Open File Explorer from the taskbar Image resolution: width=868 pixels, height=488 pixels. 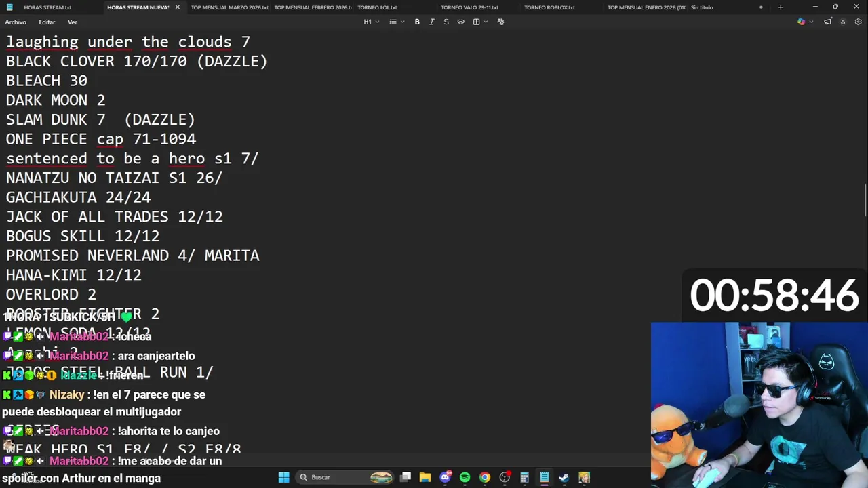pos(425,477)
